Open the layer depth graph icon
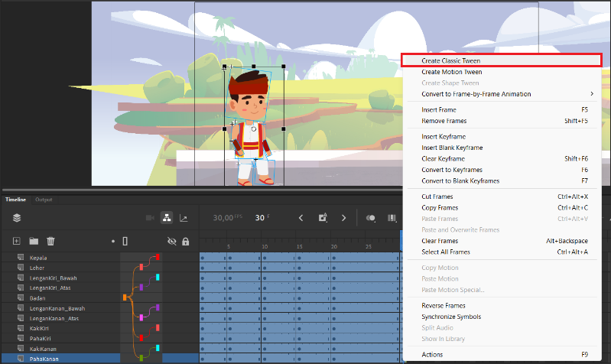The height and width of the screenshot is (364, 611). pos(184,218)
